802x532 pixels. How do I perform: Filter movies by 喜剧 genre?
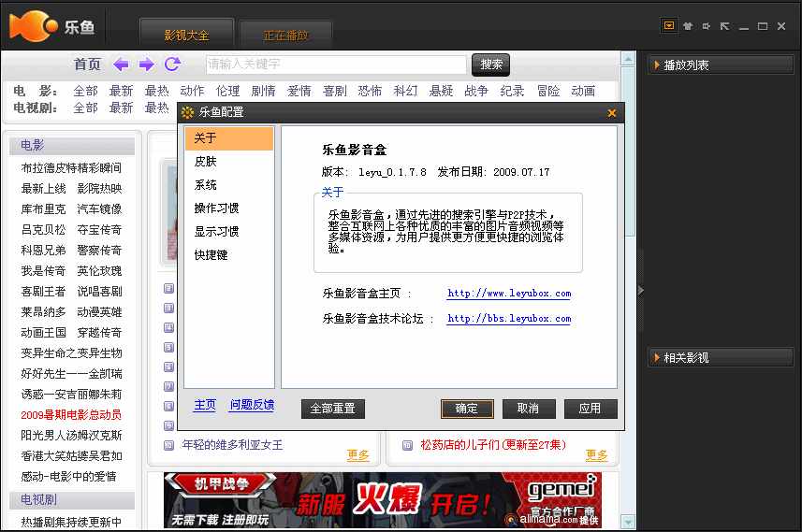pyautogui.click(x=334, y=91)
